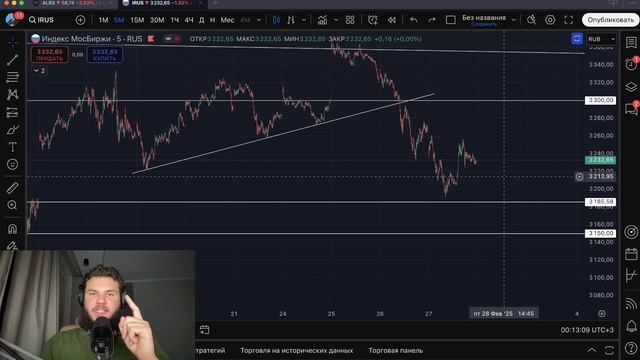The height and width of the screenshot is (360, 640).
Task: Select the Text annotation tool
Action: (x=12, y=147)
